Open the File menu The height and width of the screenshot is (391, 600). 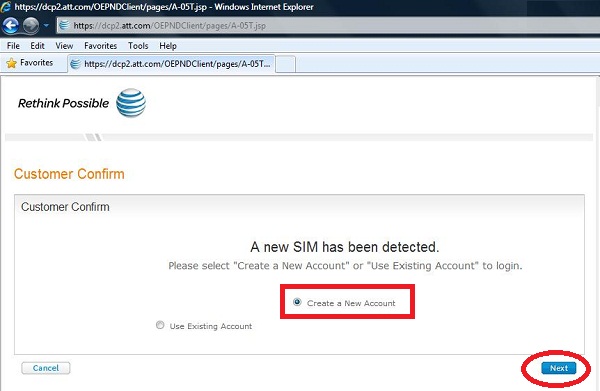pyautogui.click(x=13, y=46)
